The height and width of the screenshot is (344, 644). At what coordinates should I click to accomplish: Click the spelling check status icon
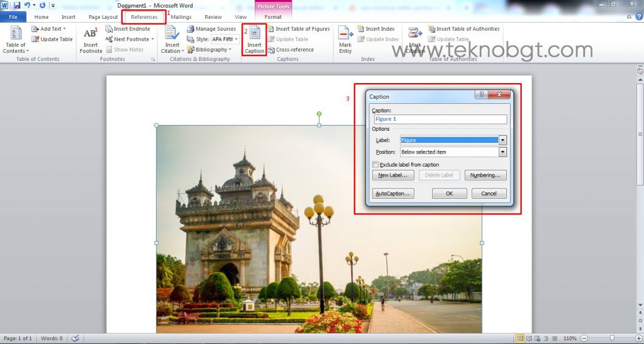coord(75,338)
